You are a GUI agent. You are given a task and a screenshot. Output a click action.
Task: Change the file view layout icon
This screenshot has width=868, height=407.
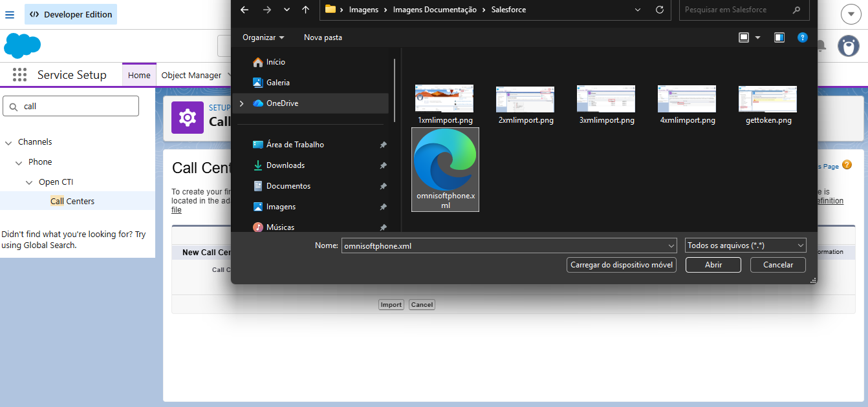coord(744,37)
